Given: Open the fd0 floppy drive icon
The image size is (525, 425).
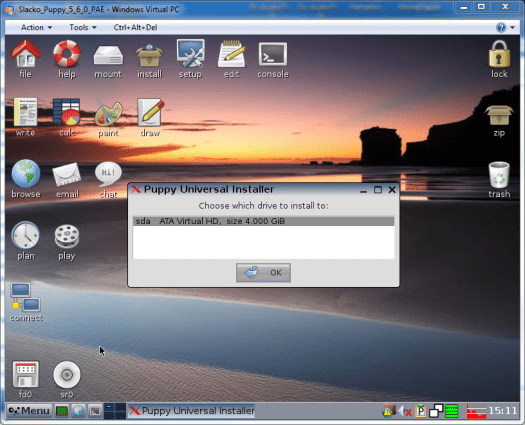Looking at the screenshot, I should [25, 374].
